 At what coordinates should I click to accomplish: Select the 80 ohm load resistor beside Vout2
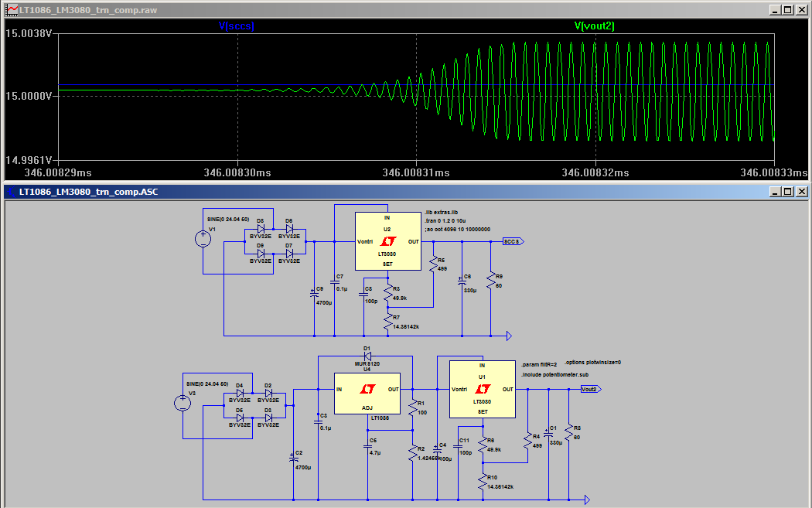click(x=568, y=432)
